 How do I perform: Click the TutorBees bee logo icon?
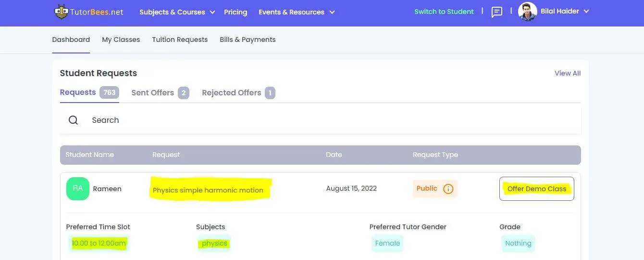[61, 12]
